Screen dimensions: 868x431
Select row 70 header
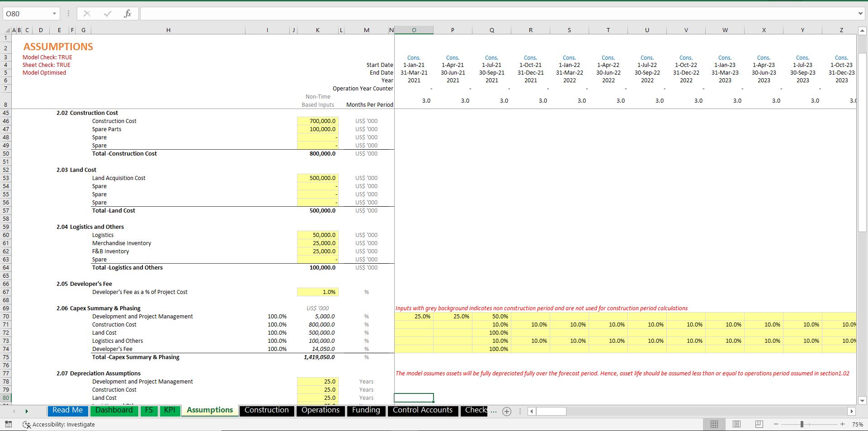click(x=6, y=317)
